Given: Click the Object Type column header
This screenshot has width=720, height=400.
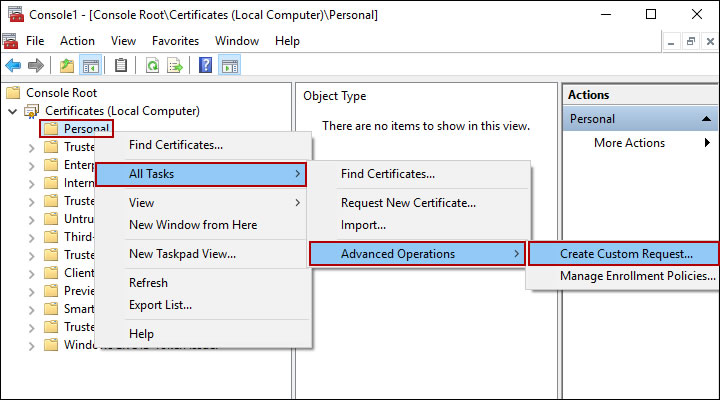Looking at the screenshot, I should click(334, 96).
